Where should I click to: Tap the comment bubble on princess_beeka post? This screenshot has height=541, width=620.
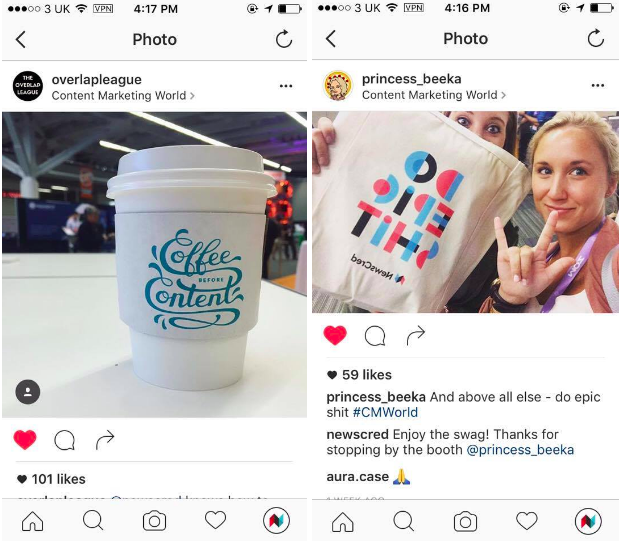click(374, 336)
